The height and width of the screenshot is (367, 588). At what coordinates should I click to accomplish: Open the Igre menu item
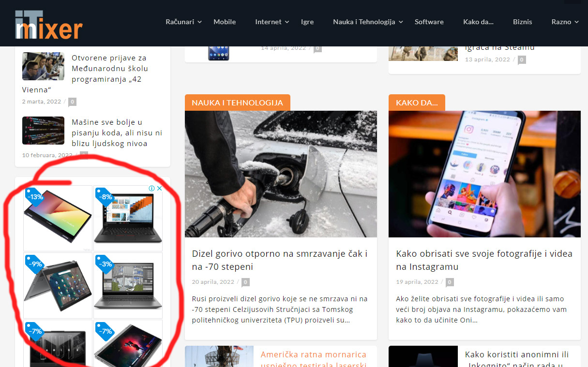click(307, 22)
